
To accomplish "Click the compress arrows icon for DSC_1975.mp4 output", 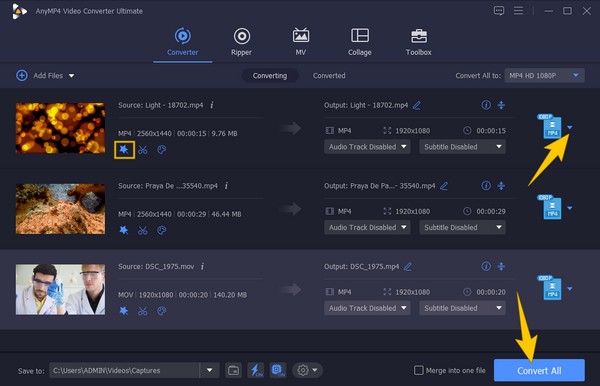I will click(501, 266).
